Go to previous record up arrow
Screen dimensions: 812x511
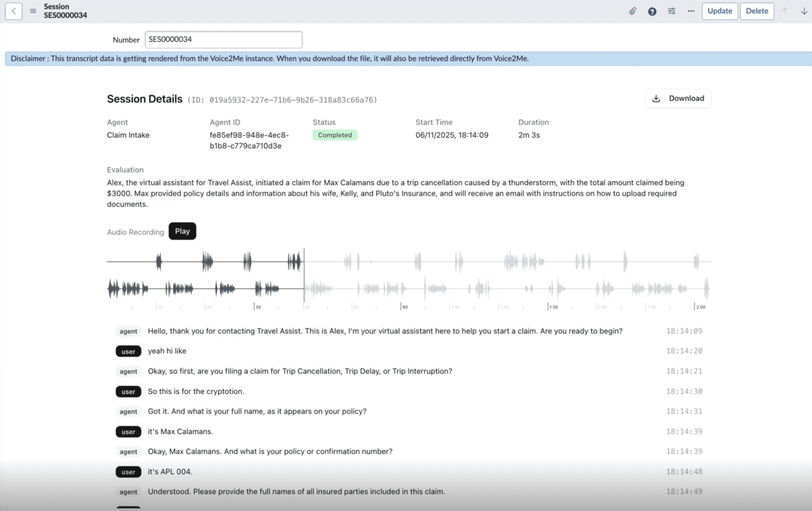[x=785, y=11]
